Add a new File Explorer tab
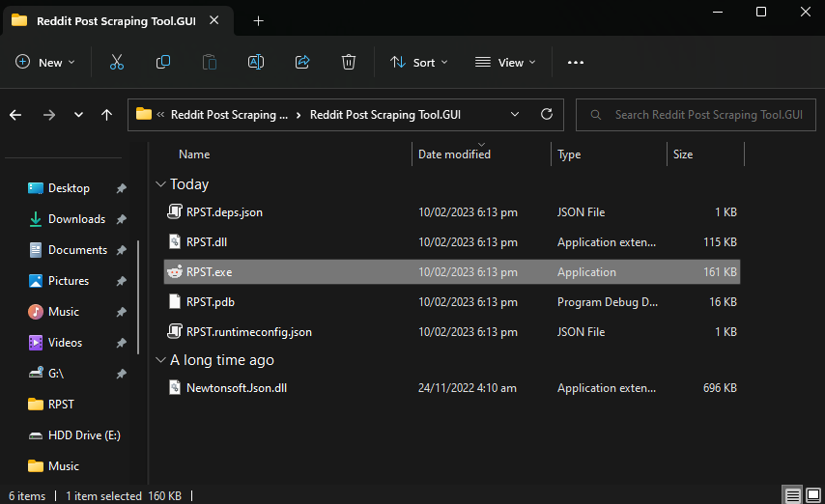The image size is (825, 504). (x=258, y=20)
